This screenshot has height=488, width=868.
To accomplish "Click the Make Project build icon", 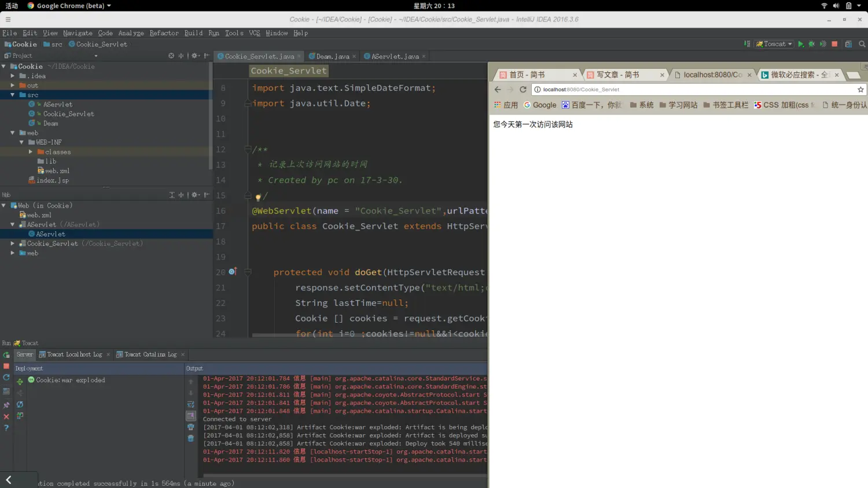I will tap(747, 44).
